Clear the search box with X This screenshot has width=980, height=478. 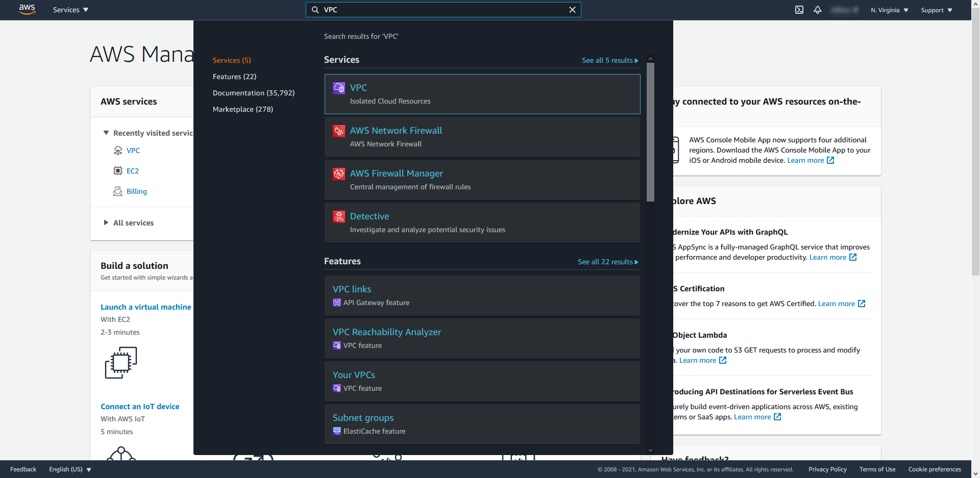(x=572, y=10)
